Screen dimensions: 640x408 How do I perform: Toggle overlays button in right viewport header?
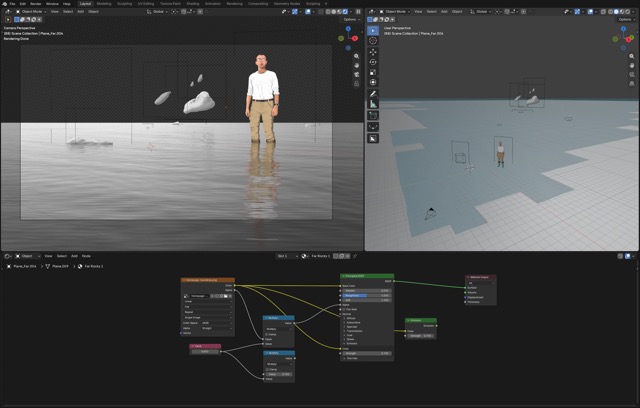590,11
